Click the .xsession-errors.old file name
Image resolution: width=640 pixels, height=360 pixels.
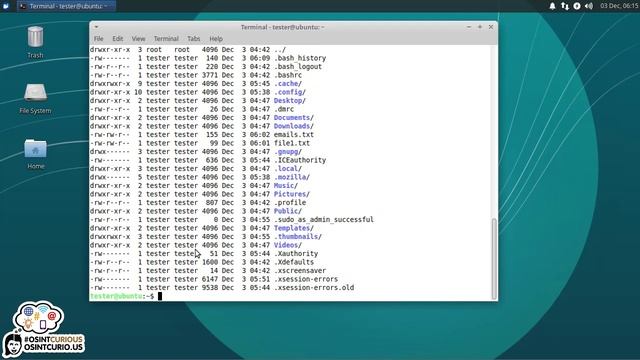pyautogui.click(x=314, y=288)
